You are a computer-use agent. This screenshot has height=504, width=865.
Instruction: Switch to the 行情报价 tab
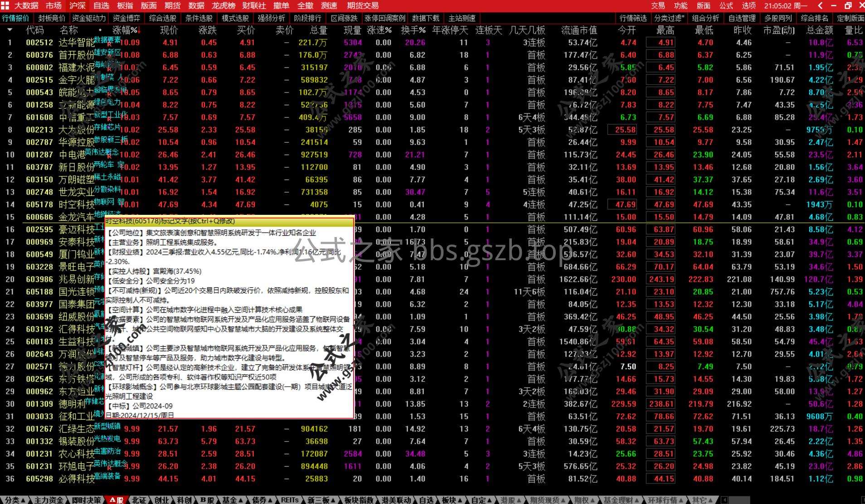(15, 18)
